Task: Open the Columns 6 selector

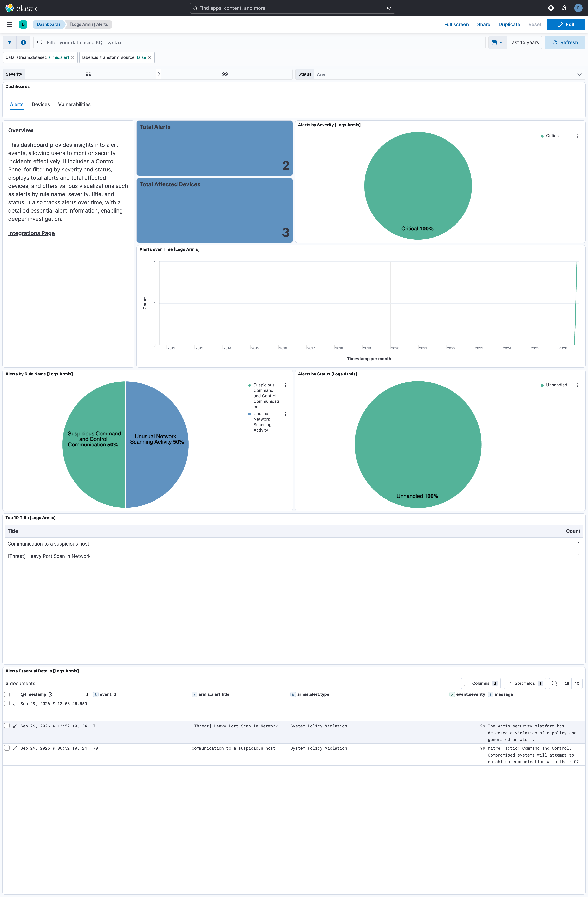Action: click(x=481, y=683)
